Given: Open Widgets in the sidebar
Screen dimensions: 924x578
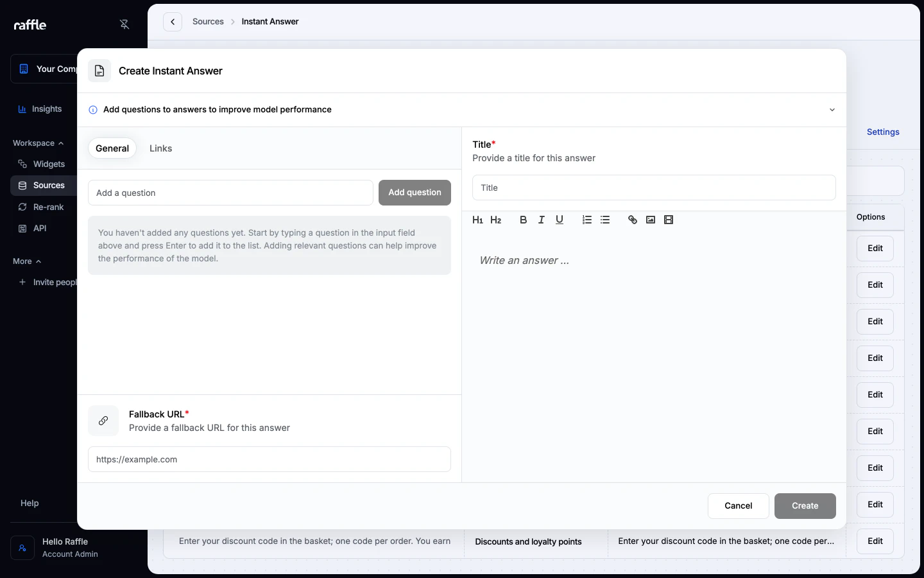Looking at the screenshot, I should 44,164.
